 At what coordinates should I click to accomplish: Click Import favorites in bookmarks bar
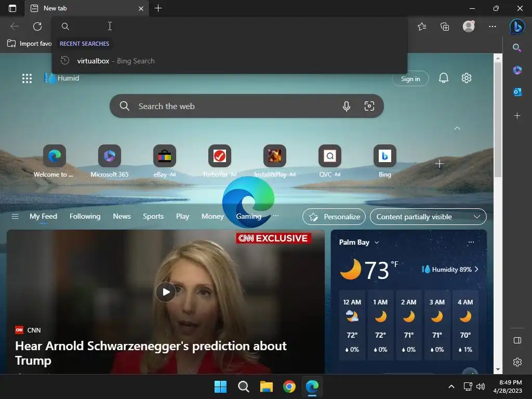coord(30,44)
